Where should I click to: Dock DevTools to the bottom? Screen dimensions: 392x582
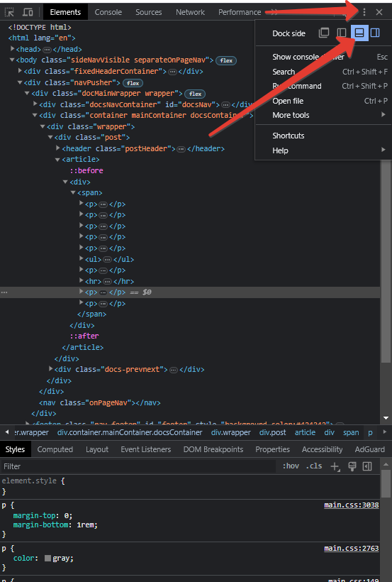click(x=359, y=33)
